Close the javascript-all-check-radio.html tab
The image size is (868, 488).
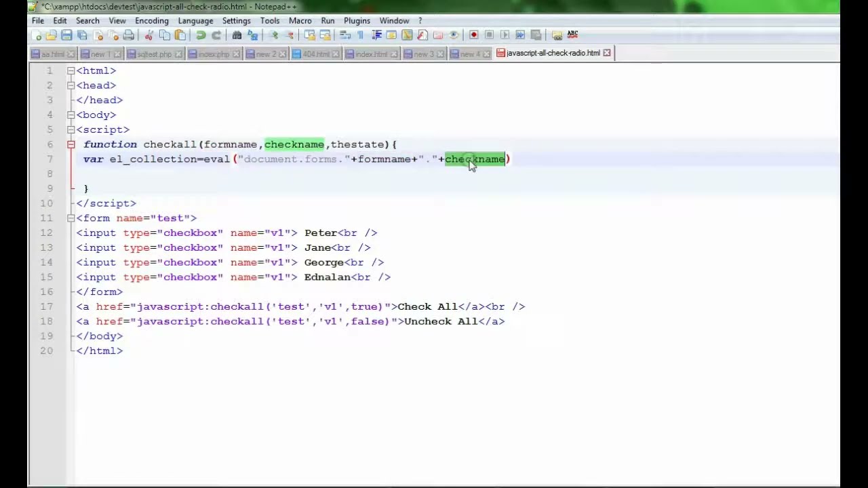click(607, 53)
